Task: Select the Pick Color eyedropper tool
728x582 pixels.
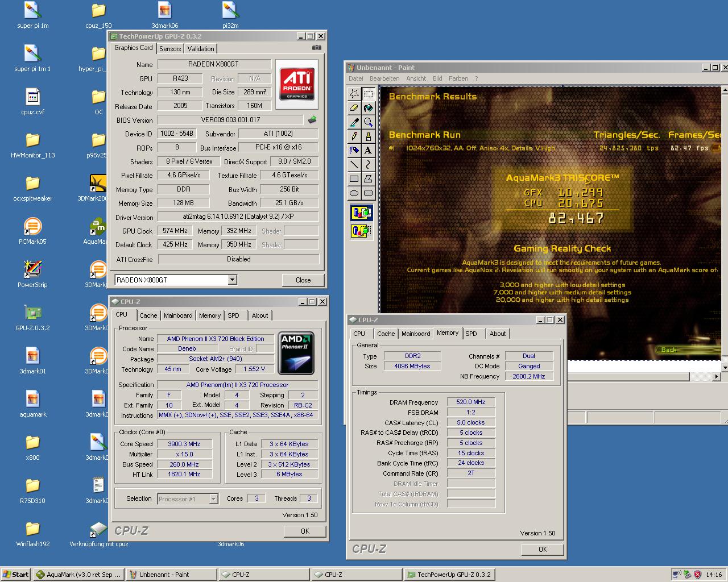Action: [354, 122]
